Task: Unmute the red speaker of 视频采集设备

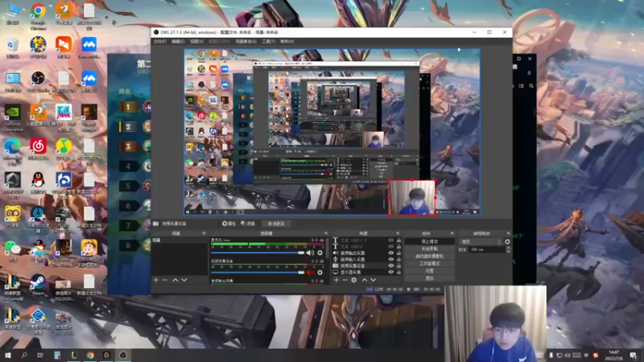Action: (310, 273)
